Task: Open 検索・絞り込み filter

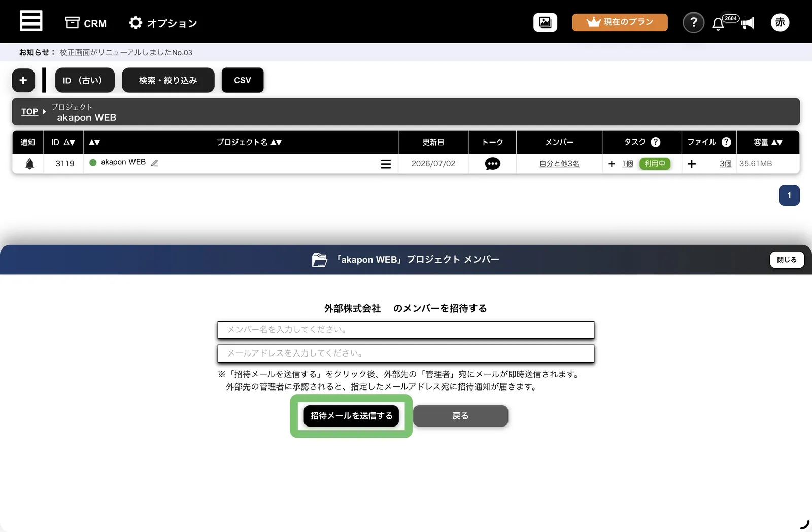Action: pos(168,80)
